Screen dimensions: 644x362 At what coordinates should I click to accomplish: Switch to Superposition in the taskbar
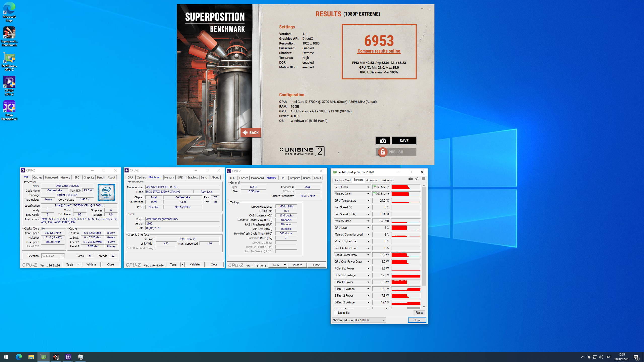tap(56, 357)
